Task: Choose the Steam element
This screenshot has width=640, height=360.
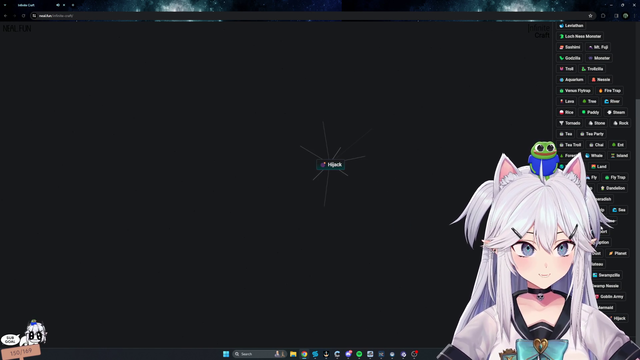Action: tap(616, 112)
